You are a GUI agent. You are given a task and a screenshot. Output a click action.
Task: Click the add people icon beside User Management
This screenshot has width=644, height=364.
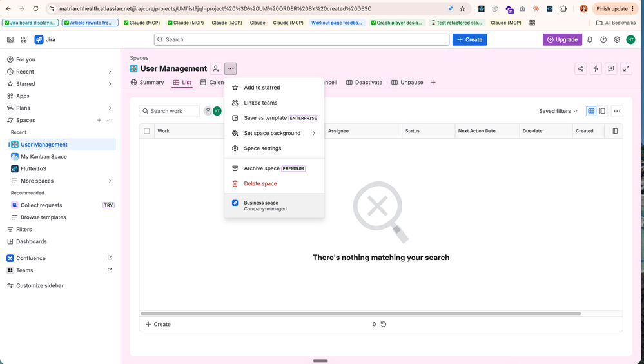[216, 68]
